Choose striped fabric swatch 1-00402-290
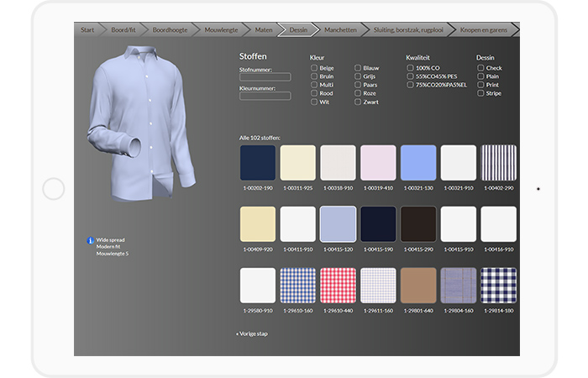The height and width of the screenshot is (378, 588). tap(498, 163)
